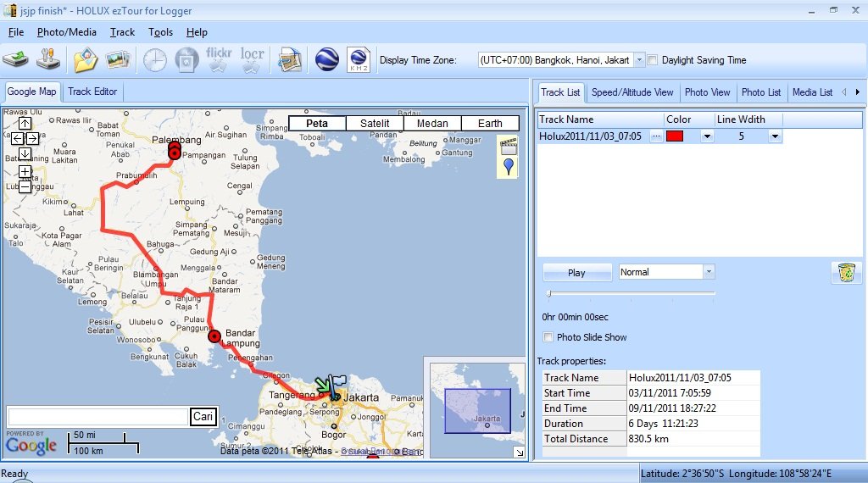Click the red track color swatch
The image size is (868, 483).
coord(675,136)
